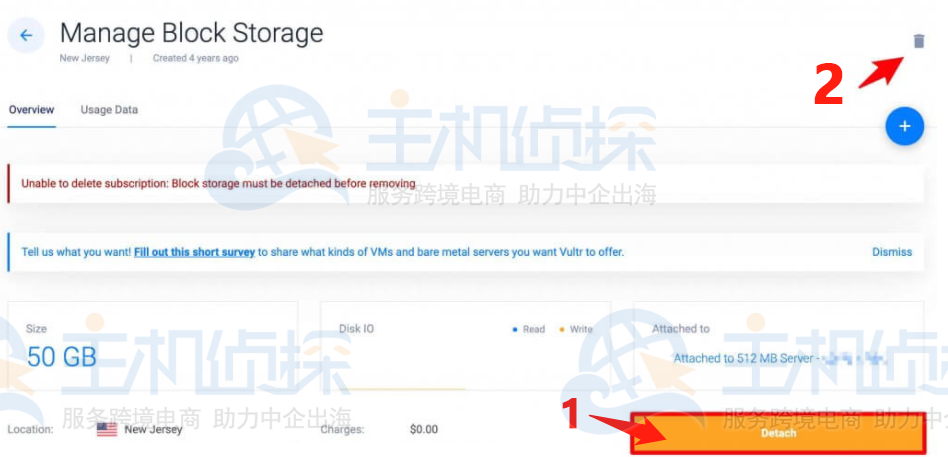Click the 'Created 4 years ago' text
The width and height of the screenshot is (948, 457).
(195, 59)
